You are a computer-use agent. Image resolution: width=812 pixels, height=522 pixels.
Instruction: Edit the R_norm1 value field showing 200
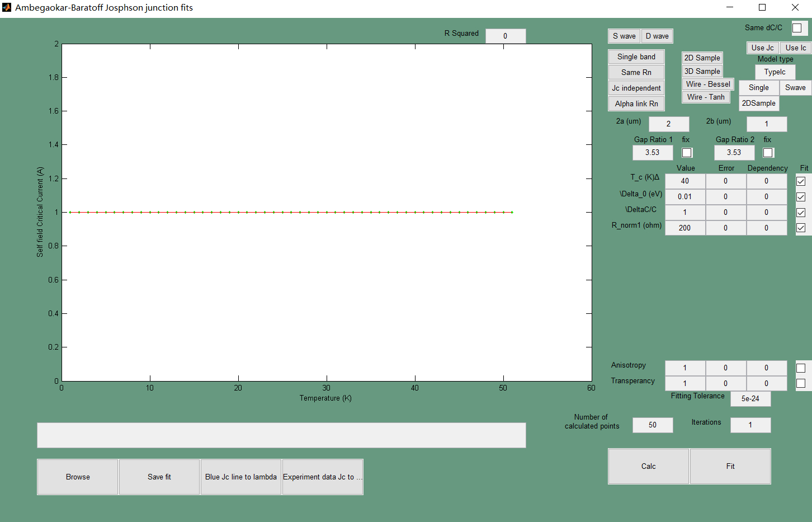tap(685, 228)
